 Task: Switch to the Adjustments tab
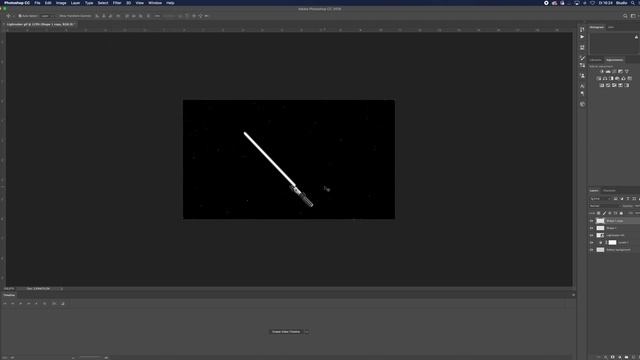click(x=614, y=60)
